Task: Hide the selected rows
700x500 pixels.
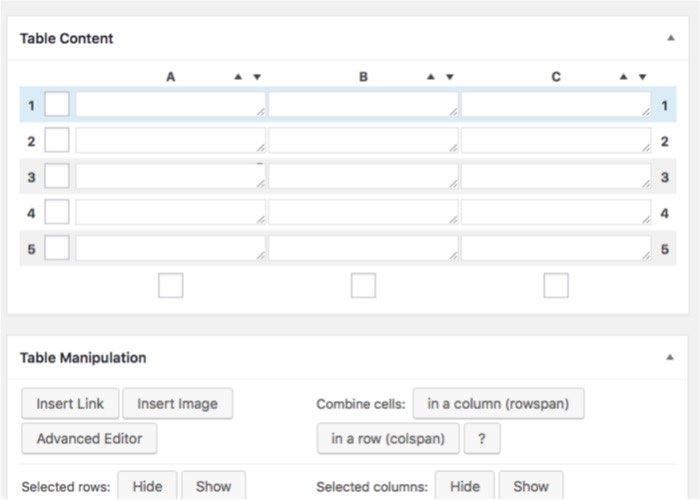Action: (147, 486)
